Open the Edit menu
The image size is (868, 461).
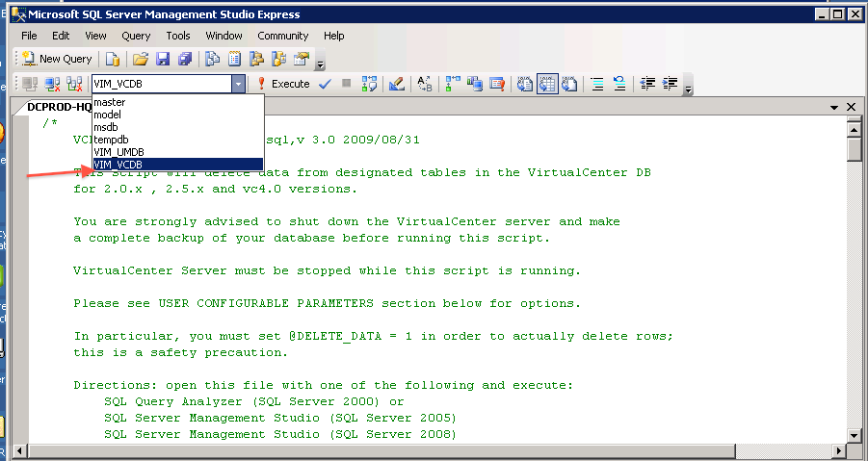coord(61,36)
